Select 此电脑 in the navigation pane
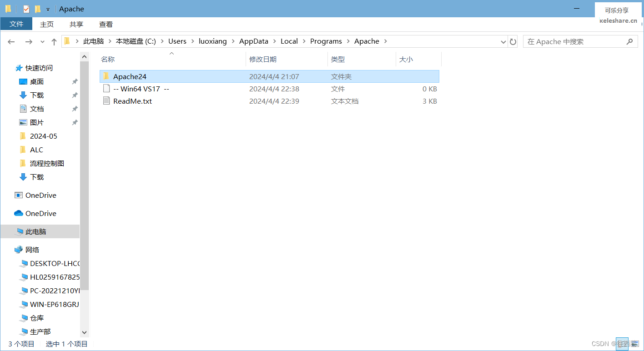This screenshot has height=351, width=644. coord(40,231)
